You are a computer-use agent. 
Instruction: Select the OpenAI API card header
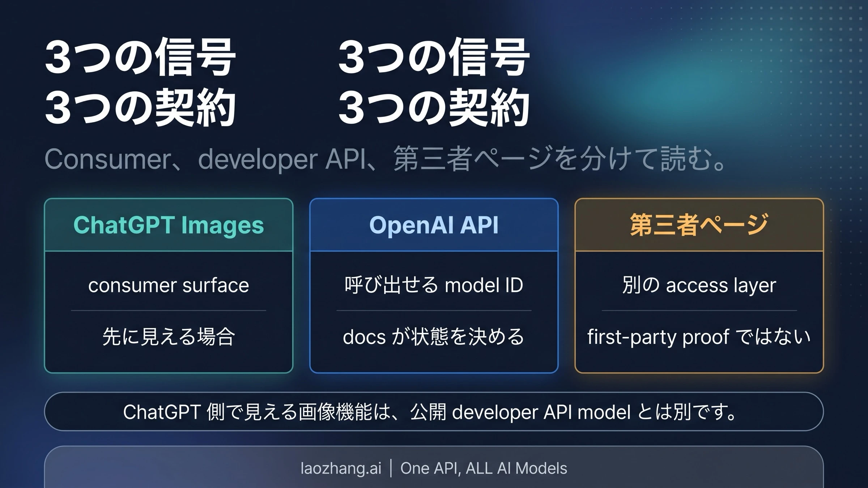(x=433, y=225)
